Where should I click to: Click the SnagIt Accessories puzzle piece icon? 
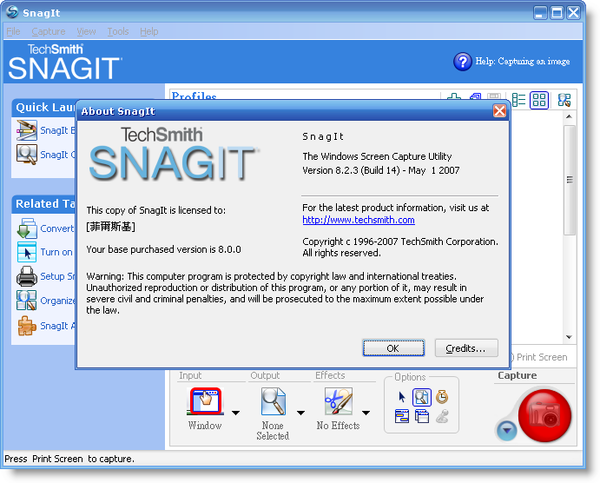click(x=26, y=326)
